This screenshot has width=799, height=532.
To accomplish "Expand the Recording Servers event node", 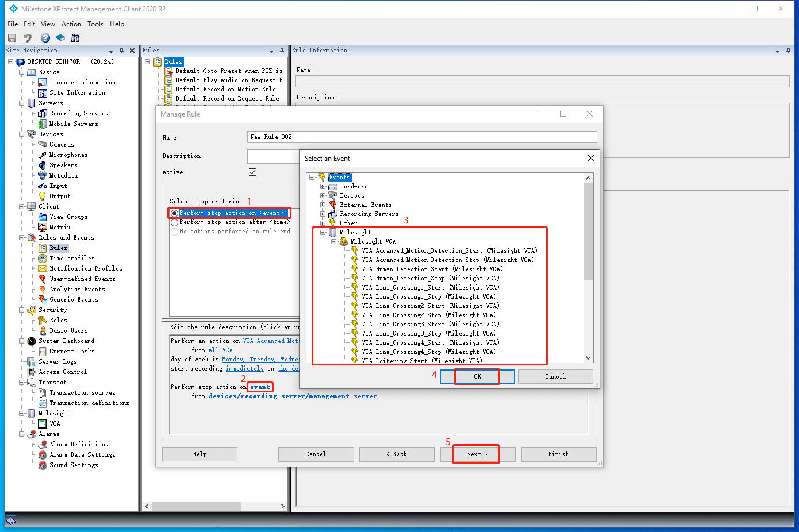I will (x=322, y=214).
